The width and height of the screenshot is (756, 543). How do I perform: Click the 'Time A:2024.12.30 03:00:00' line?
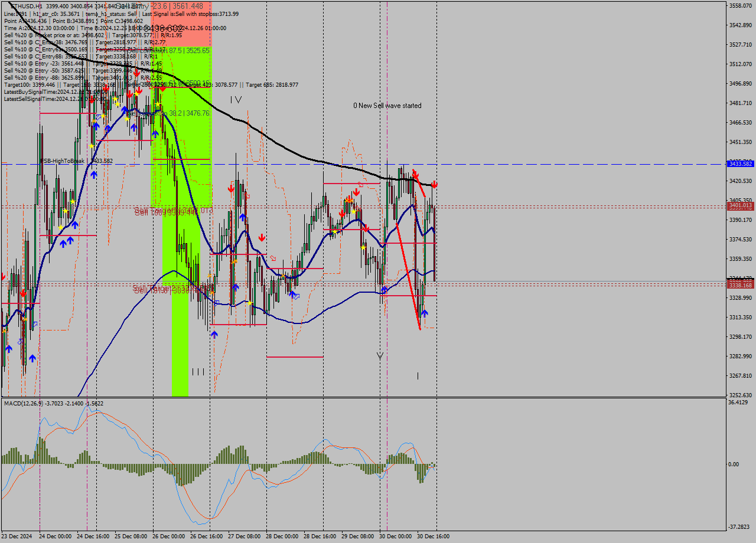click(x=115, y=28)
